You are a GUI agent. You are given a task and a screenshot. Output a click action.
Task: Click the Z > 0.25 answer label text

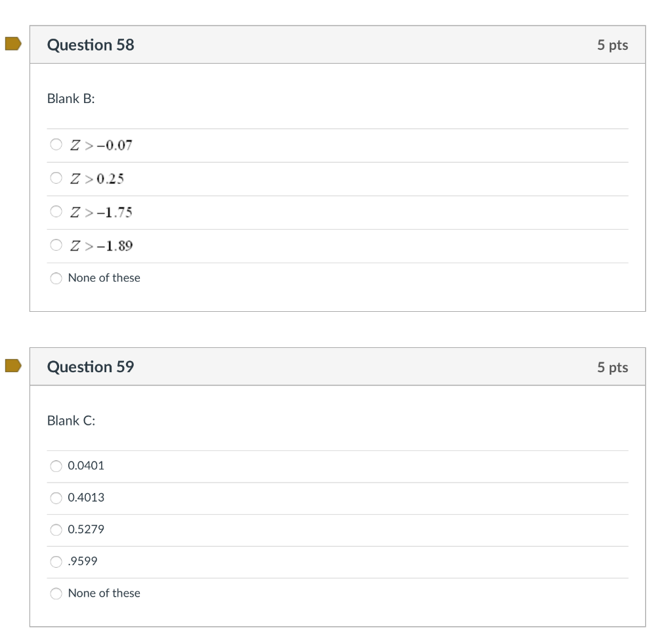[96, 178]
